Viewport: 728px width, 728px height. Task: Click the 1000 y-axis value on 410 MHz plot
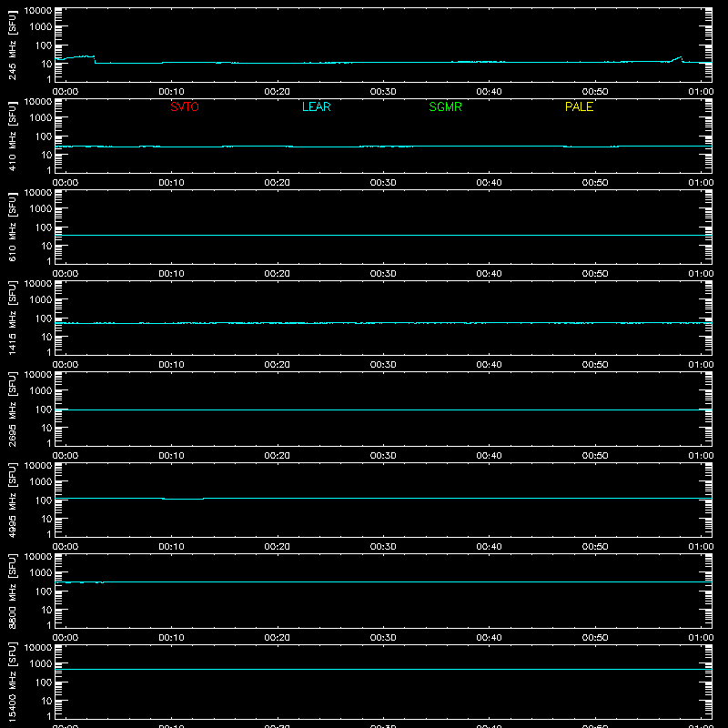pyautogui.click(x=41, y=117)
